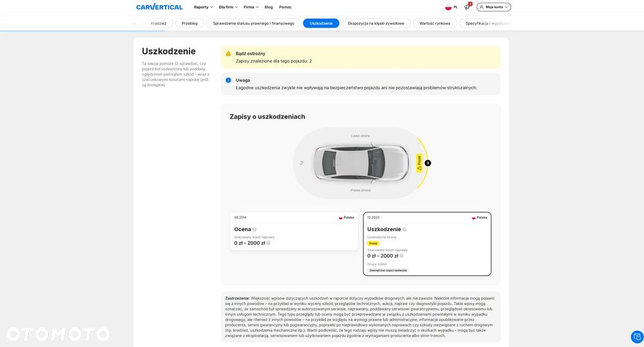This screenshot has width=644, height=347.
Task: Select the 06.2014 Ocena record card
Action: (294, 231)
